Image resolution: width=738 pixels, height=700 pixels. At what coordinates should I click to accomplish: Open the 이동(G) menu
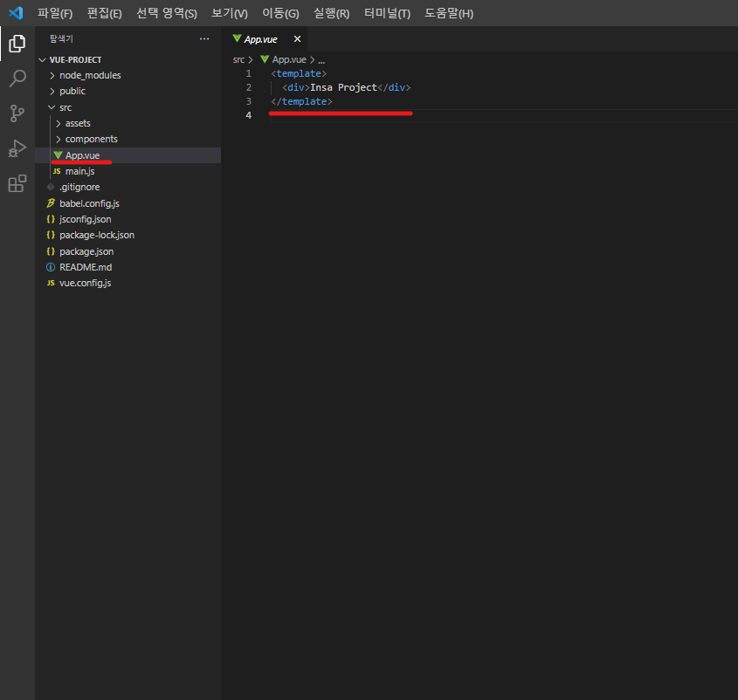280,13
